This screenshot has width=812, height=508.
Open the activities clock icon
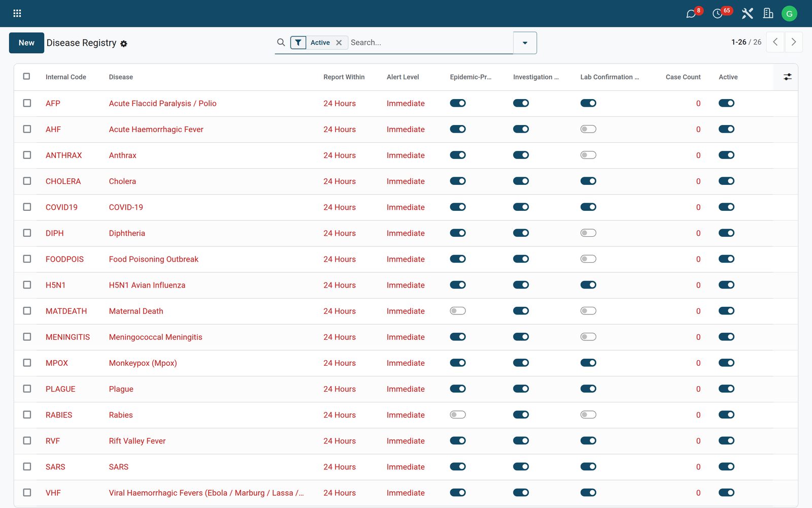click(x=717, y=14)
